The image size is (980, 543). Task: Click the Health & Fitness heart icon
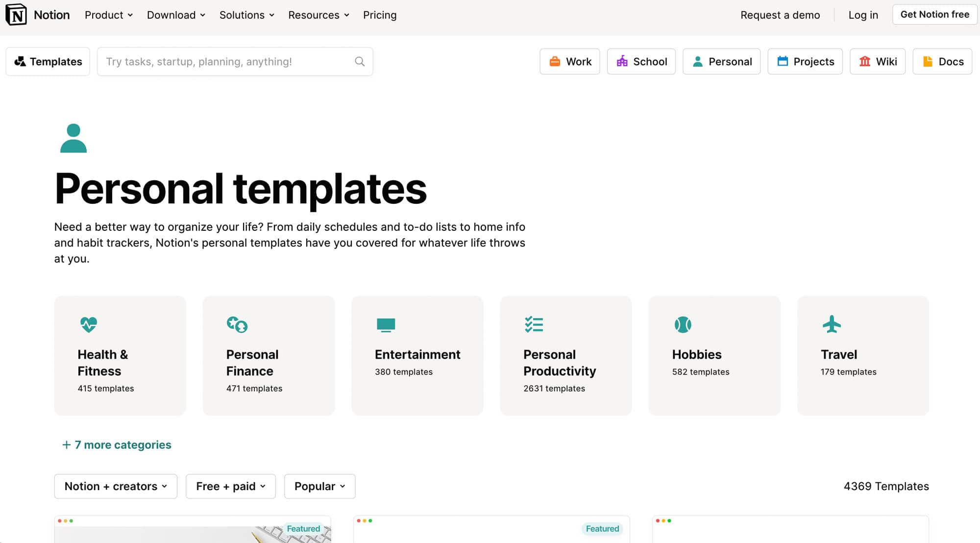coord(89,324)
